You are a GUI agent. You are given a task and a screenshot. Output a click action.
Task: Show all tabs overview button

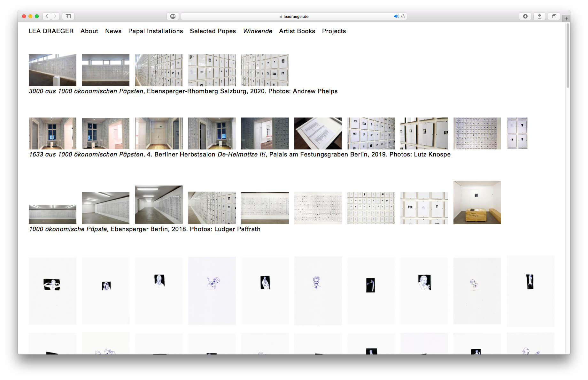click(554, 16)
